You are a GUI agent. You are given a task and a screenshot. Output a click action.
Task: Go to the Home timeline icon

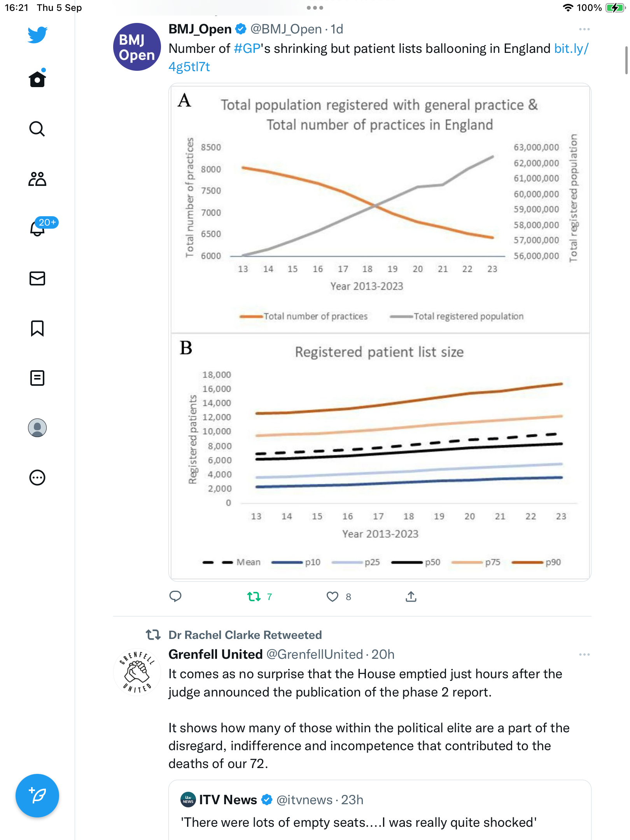(x=37, y=79)
